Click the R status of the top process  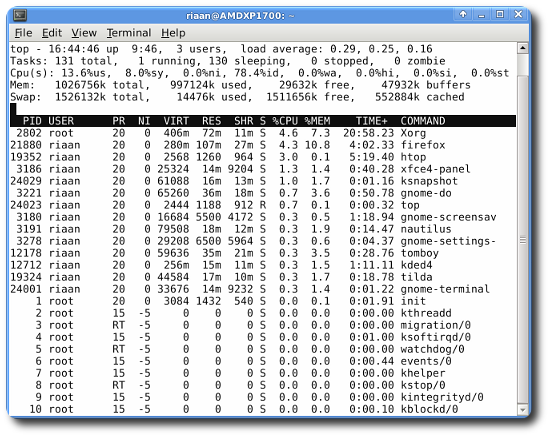point(263,205)
